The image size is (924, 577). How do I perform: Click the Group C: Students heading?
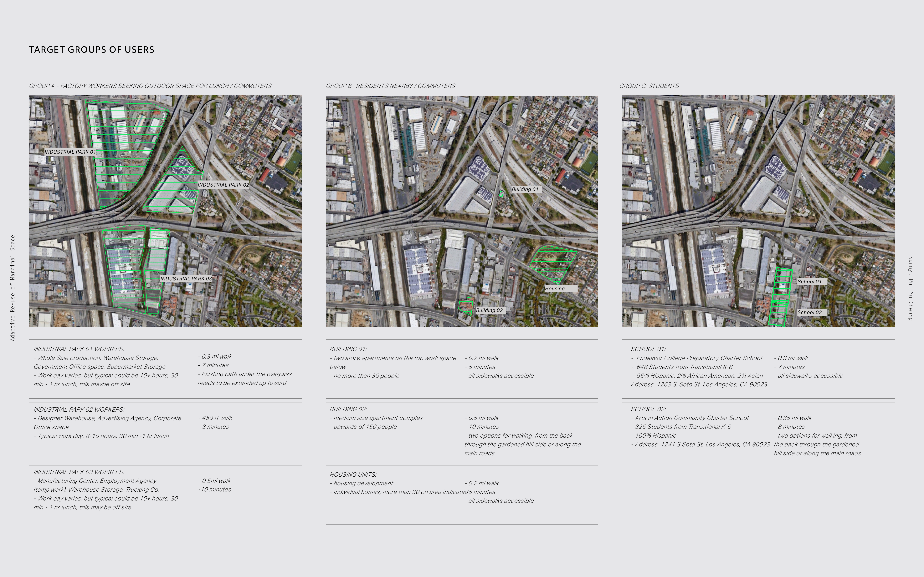coord(649,86)
